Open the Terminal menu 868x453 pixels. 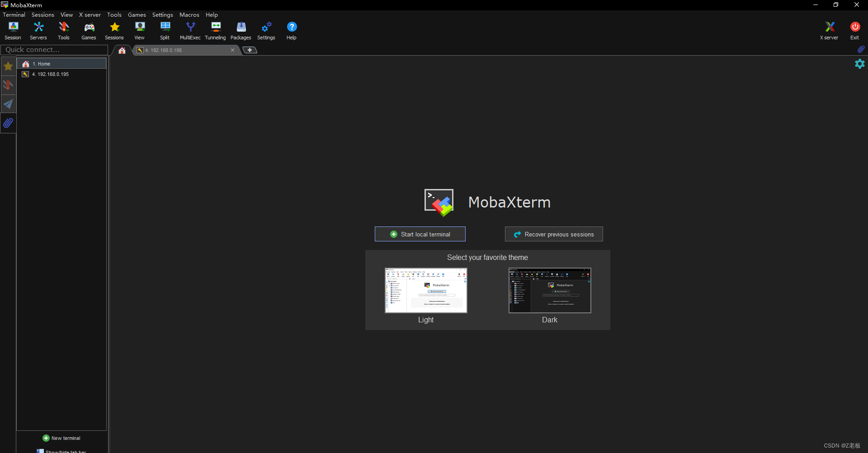coord(14,15)
